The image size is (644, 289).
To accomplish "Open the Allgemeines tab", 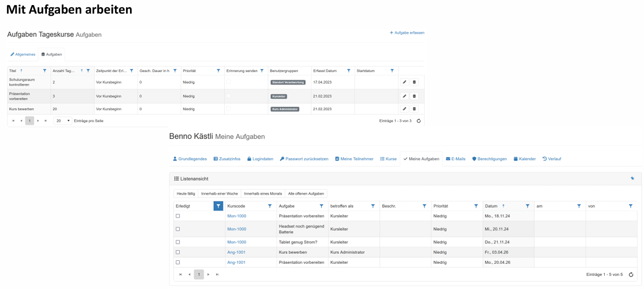I will (x=23, y=54).
